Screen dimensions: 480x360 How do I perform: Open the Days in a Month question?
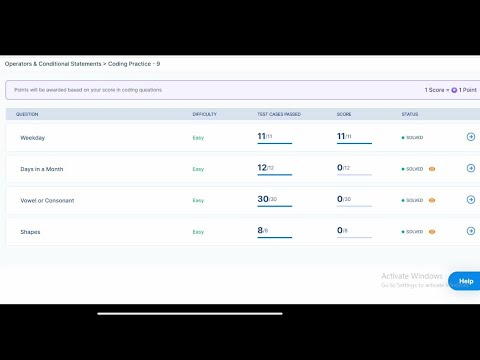click(x=42, y=169)
